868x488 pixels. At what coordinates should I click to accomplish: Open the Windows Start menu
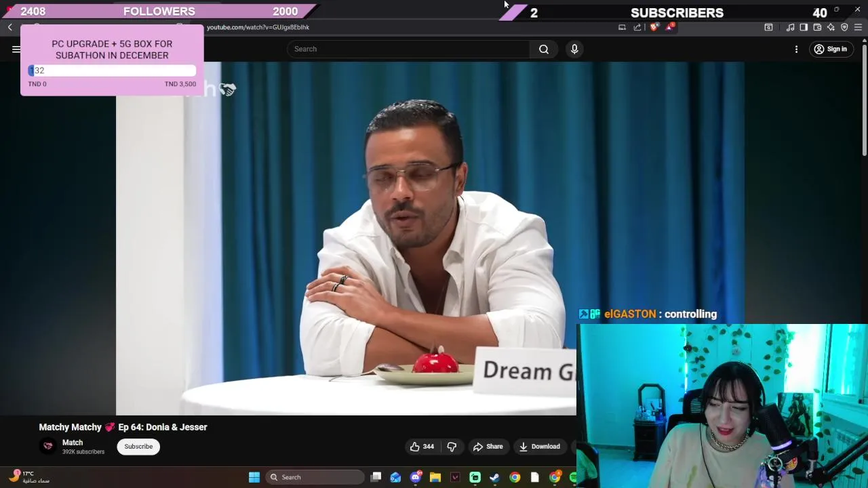click(x=254, y=477)
